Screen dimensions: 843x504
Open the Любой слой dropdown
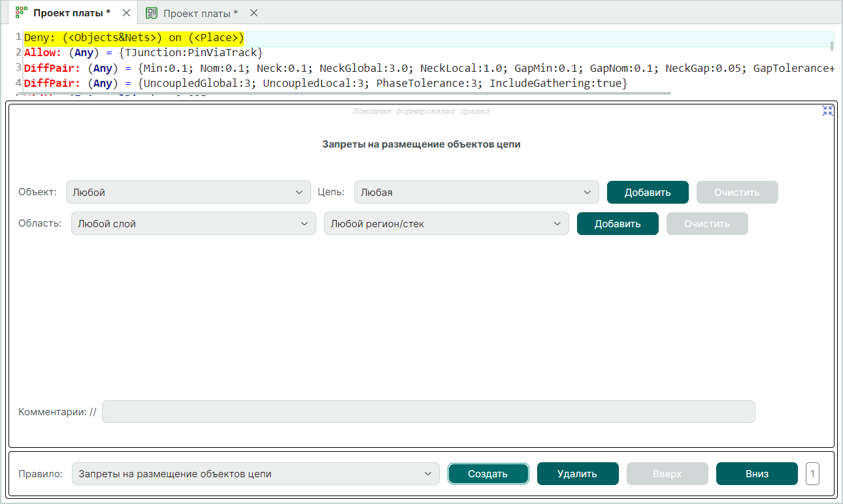click(x=193, y=224)
